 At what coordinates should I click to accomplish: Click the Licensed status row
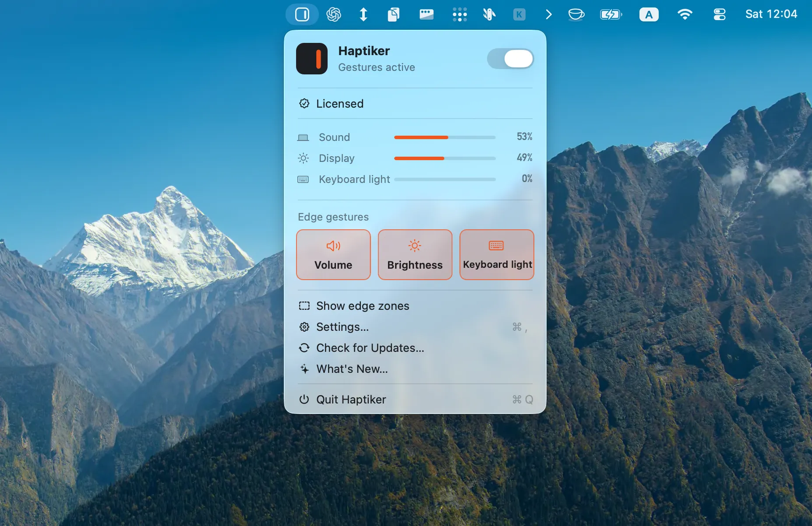click(x=415, y=104)
